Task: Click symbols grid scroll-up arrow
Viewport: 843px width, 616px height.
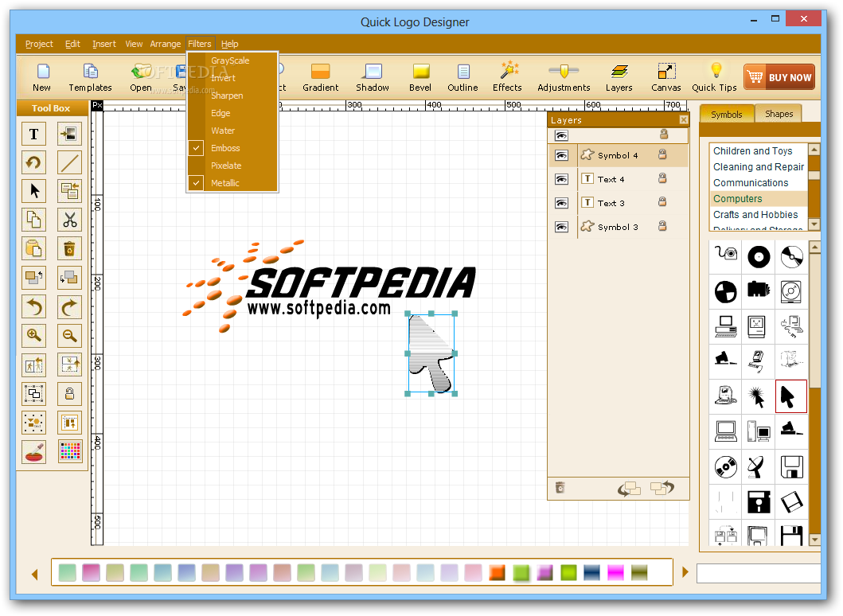Action: coord(814,248)
